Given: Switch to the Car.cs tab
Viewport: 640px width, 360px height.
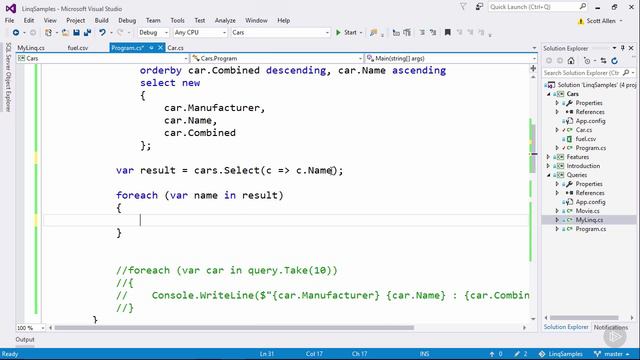Looking at the screenshot, I should pyautogui.click(x=176, y=48).
